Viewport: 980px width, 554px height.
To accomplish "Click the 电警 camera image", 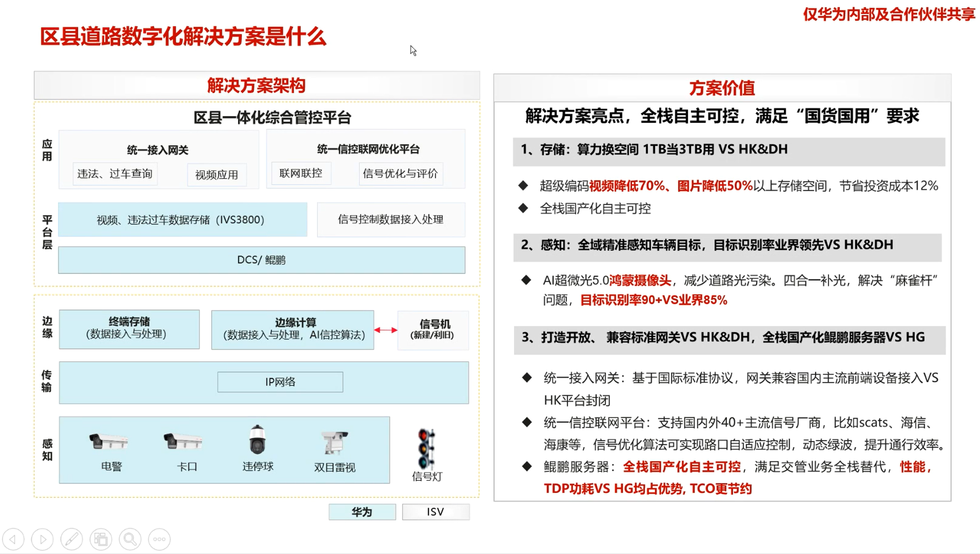I will (109, 441).
